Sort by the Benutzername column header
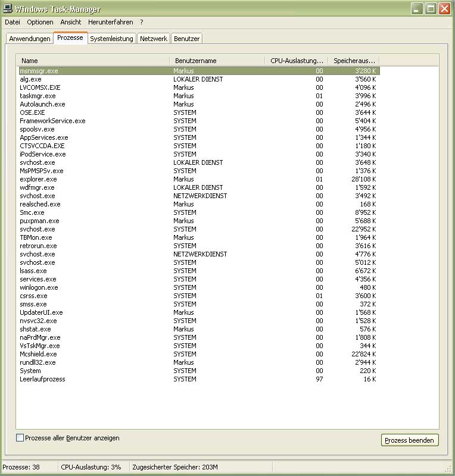Screen dimensions: 455x476 tap(217, 61)
